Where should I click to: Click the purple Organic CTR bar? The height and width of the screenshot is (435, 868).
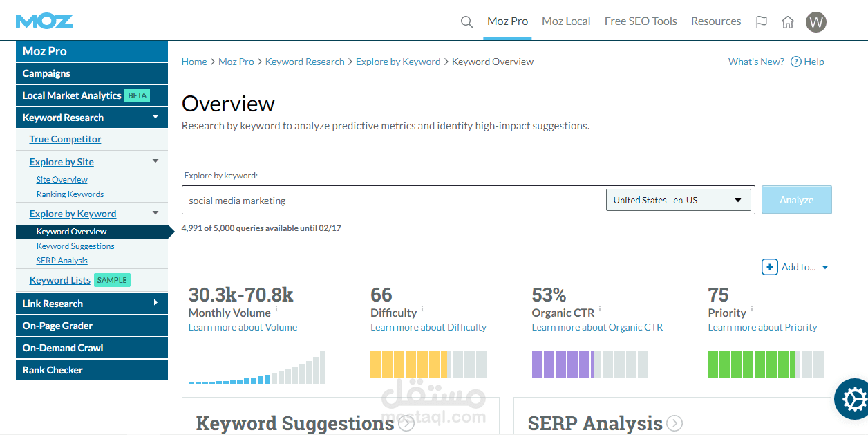tap(590, 364)
